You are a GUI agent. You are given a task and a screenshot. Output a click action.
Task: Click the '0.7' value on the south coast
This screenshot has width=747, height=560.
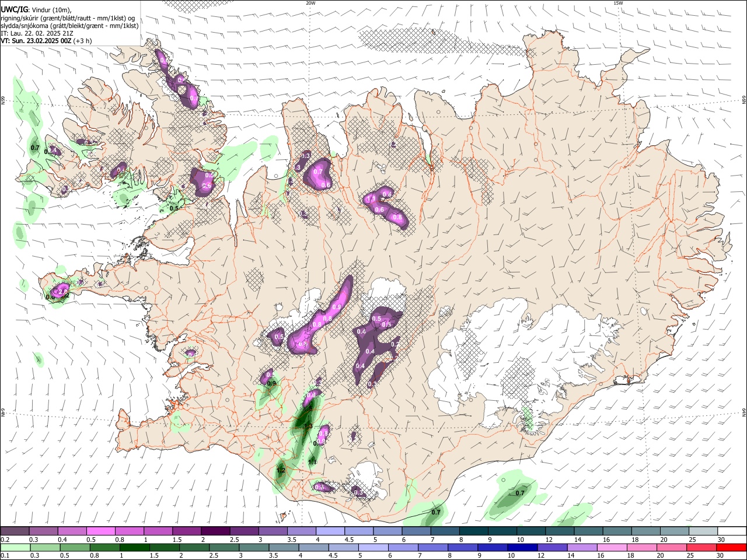click(435, 512)
